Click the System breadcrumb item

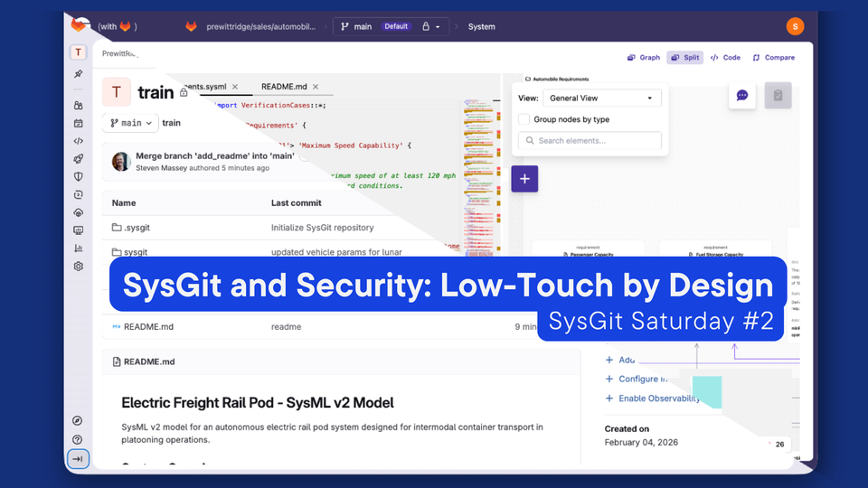point(482,26)
